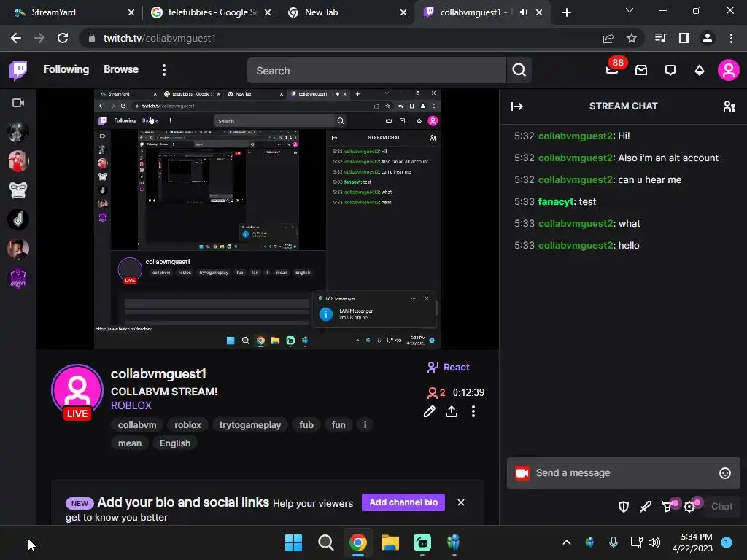This screenshot has height=560, width=747.
Task: Open the Chrome three-dot menu
Action: 731,38
